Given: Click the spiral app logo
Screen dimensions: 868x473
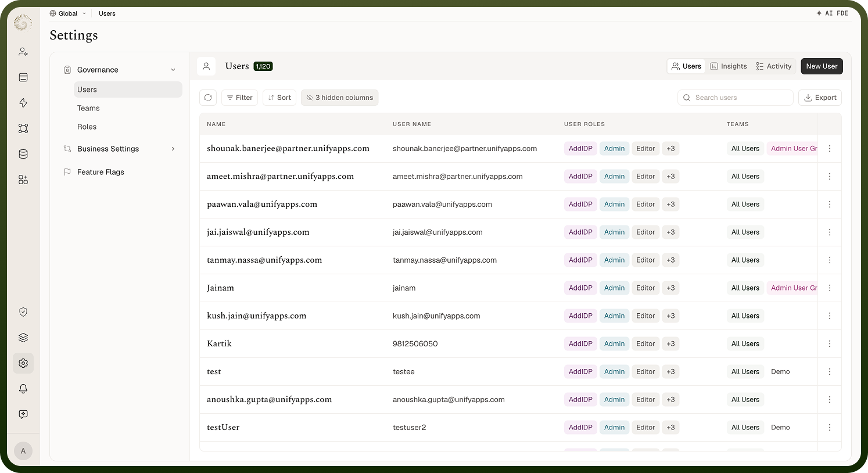Looking at the screenshot, I should (23, 23).
